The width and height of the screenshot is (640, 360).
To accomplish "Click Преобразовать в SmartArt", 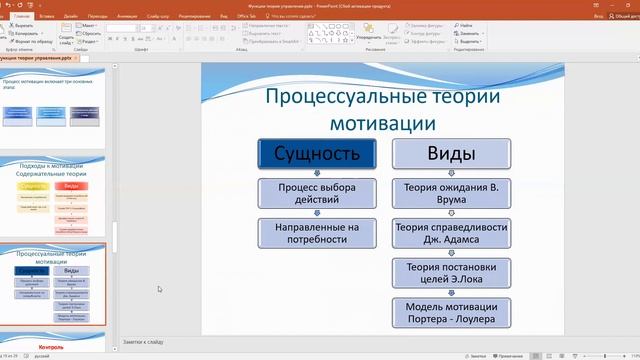I will tap(271, 41).
